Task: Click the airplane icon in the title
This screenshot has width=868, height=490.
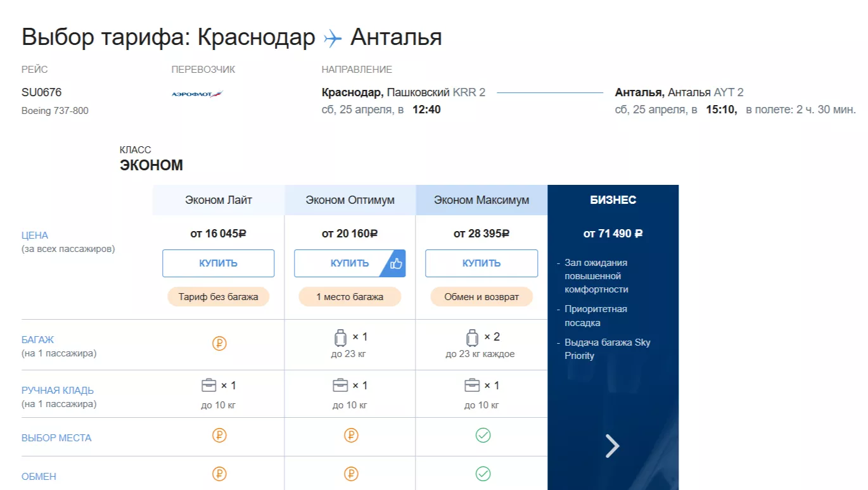Action: tap(333, 39)
